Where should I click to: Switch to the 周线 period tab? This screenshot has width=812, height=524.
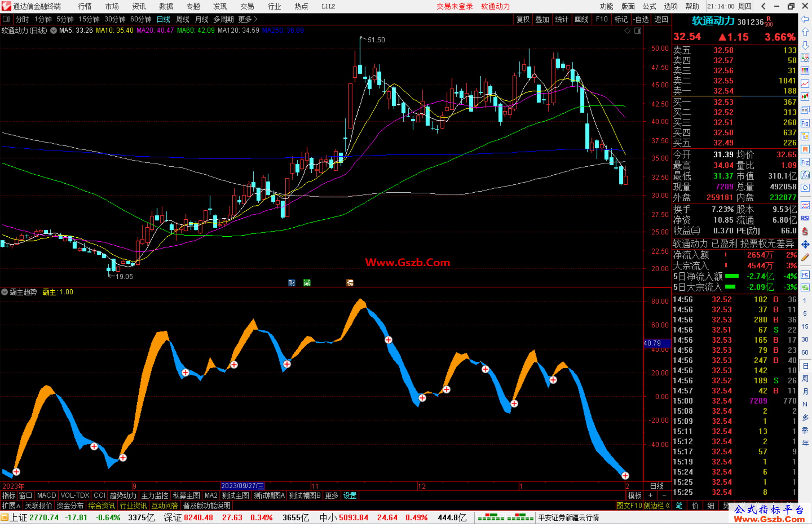pyautogui.click(x=183, y=19)
